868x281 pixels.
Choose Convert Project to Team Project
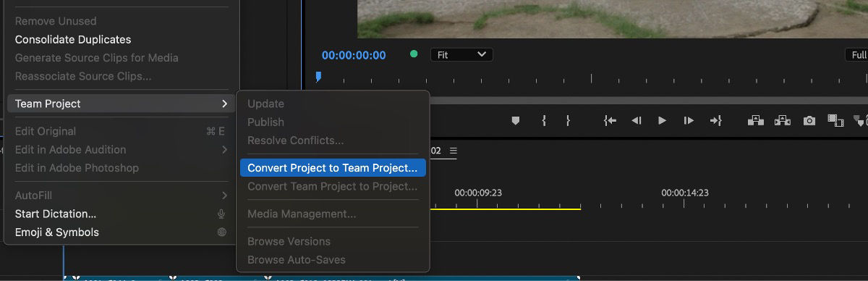pyautogui.click(x=333, y=168)
